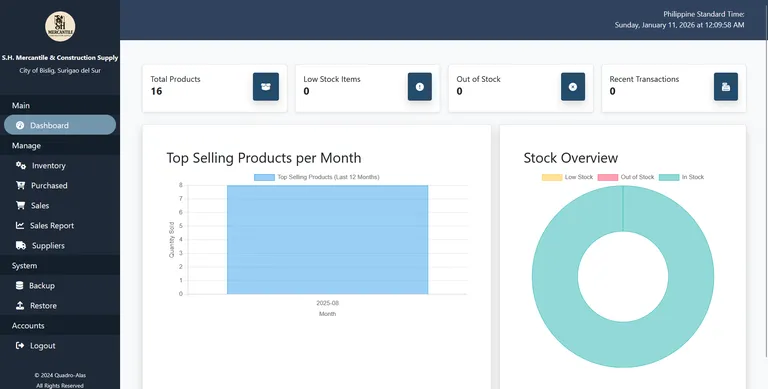Click the Philippine Standard Time label
The height and width of the screenshot is (389, 768).
tap(704, 14)
